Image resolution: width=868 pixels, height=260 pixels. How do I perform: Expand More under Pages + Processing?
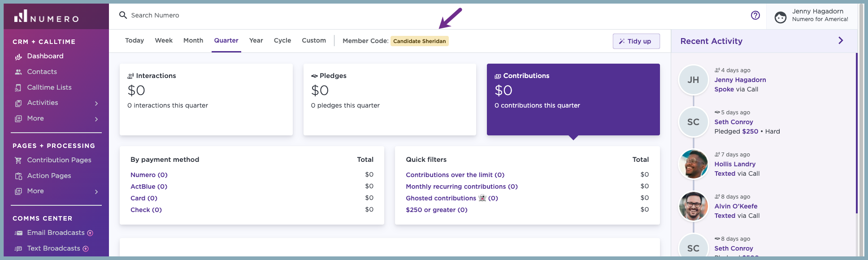pyautogui.click(x=96, y=192)
